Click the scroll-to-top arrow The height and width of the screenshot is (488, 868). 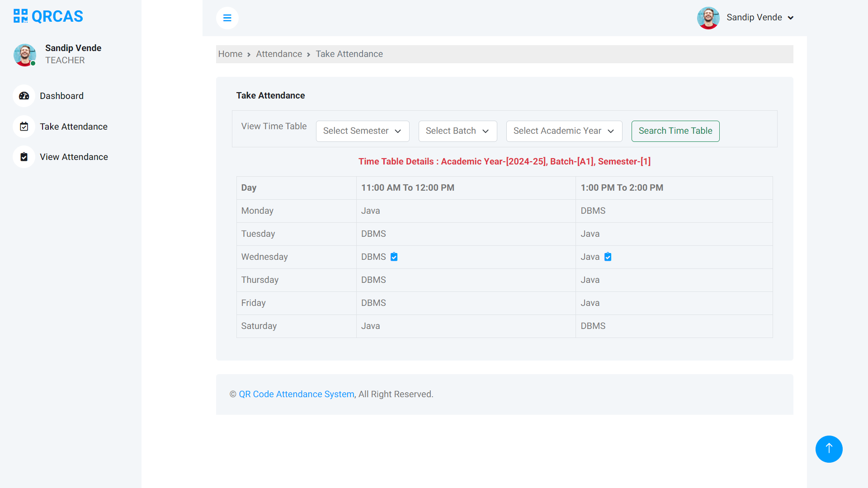(x=829, y=449)
